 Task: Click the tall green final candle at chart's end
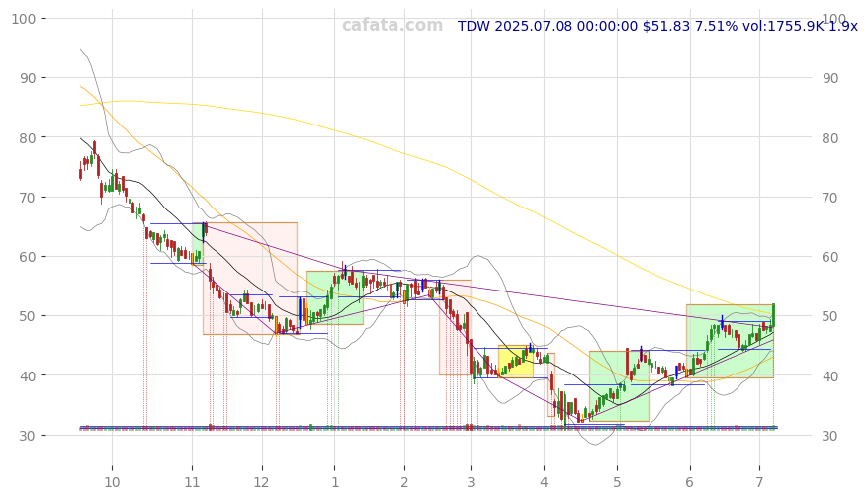point(773,315)
